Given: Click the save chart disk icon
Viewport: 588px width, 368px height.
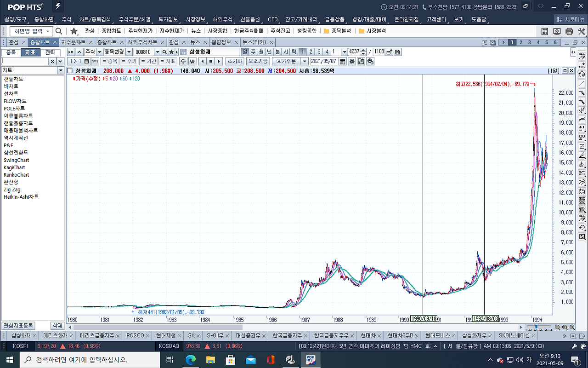Looking at the screenshot, I should tap(398, 52).
